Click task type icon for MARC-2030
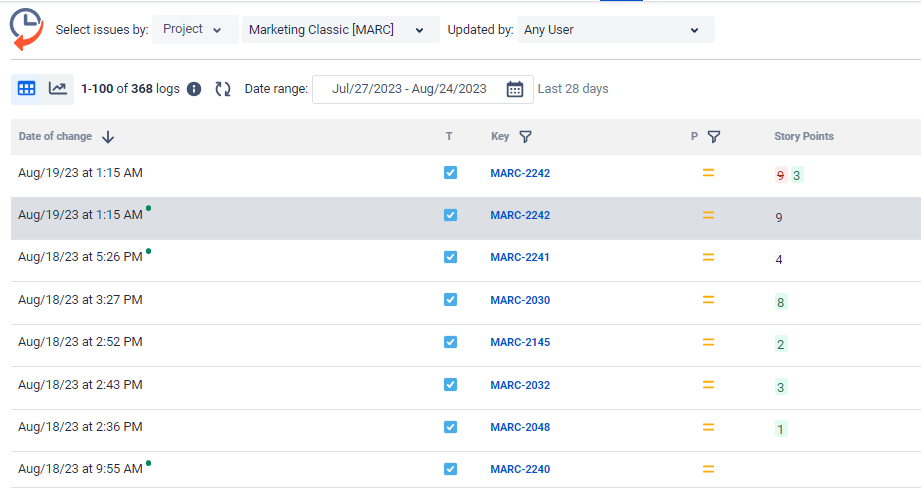Image resolution: width=921 pixels, height=488 pixels. pos(451,299)
